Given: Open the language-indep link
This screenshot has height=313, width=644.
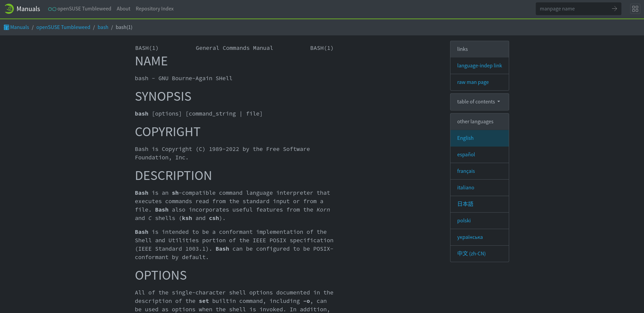Looking at the screenshot, I should point(479,65).
